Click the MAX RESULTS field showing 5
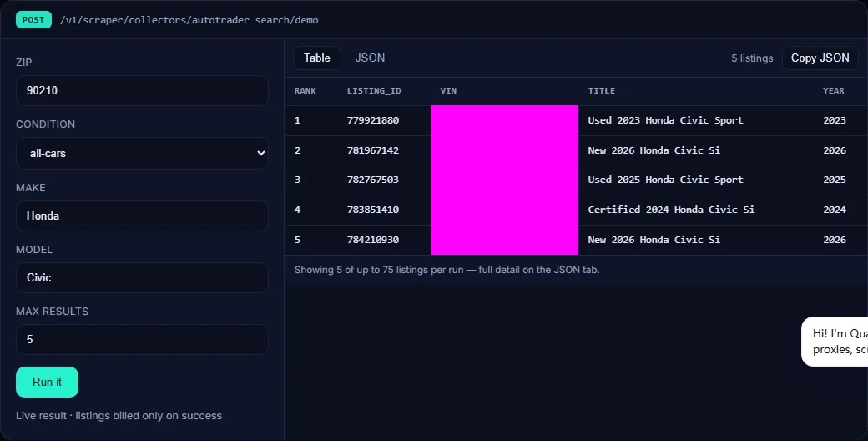 pos(142,339)
